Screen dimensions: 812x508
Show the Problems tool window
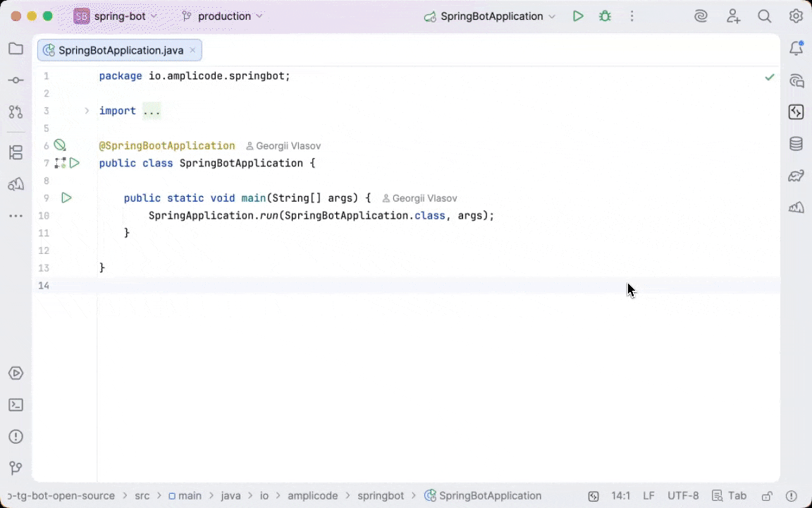[x=16, y=437]
